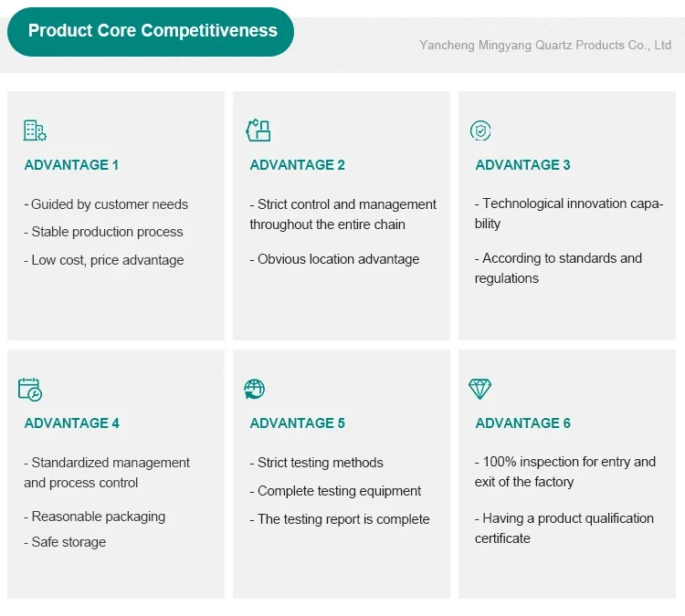Viewport: 685px width, 616px height.
Task: Click 'Having a product qualification certificate' text
Action: (x=564, y=528)
